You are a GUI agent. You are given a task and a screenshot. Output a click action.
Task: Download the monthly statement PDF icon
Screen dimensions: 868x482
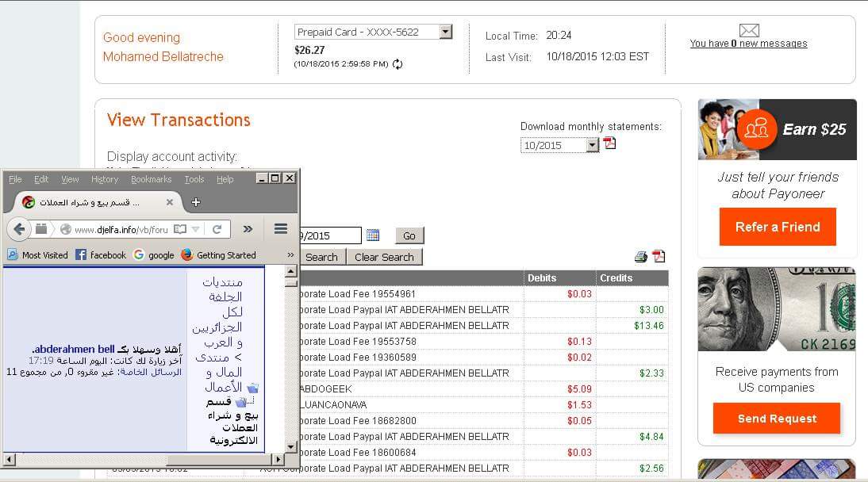[609, 143]
